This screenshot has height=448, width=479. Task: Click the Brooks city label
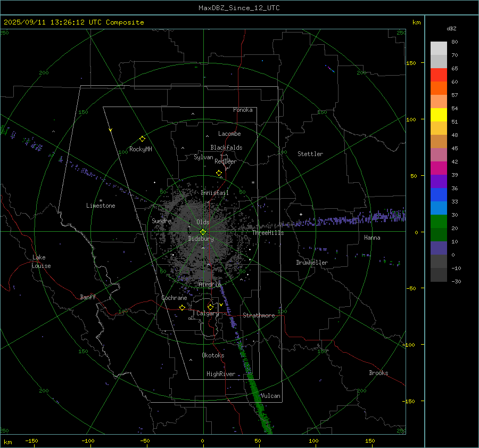point(378,373)
